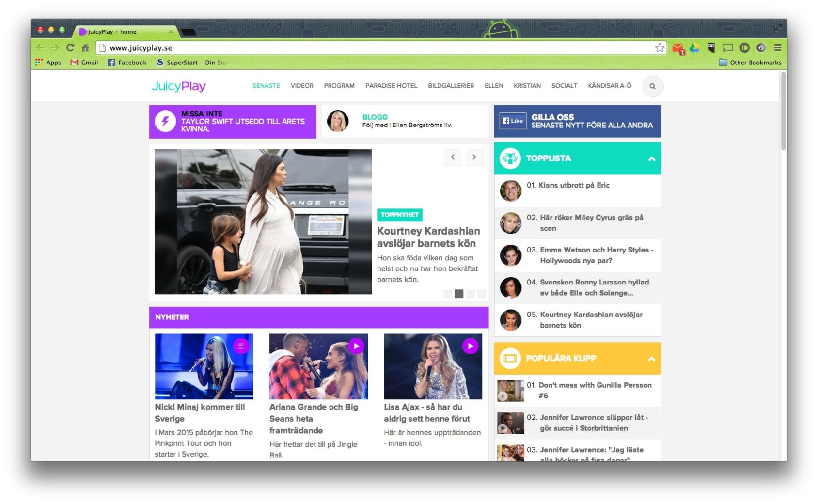Open Paradise Hotel menu item
The width and height of the screenshot is (818, 504).
point(391,86)
